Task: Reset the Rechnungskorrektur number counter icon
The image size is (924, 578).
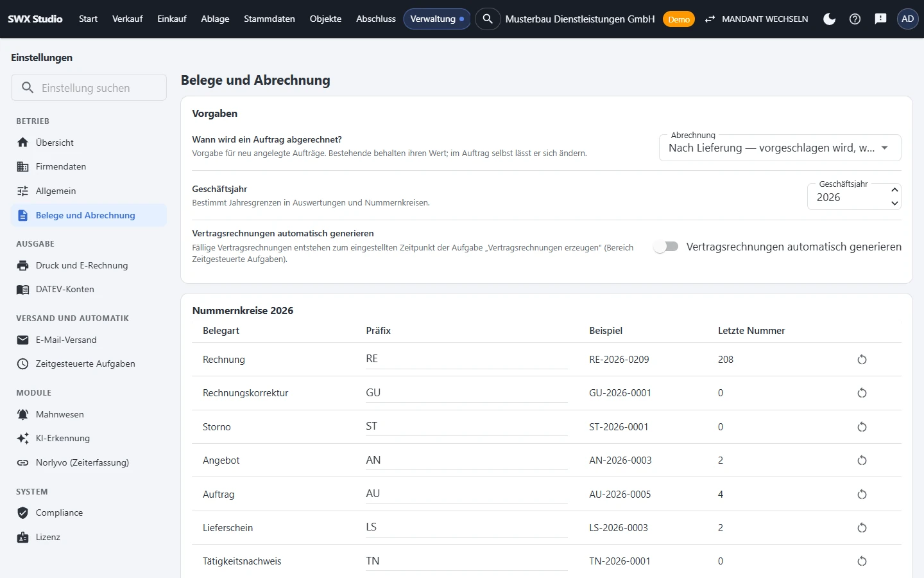Action: tap(862, 393)
